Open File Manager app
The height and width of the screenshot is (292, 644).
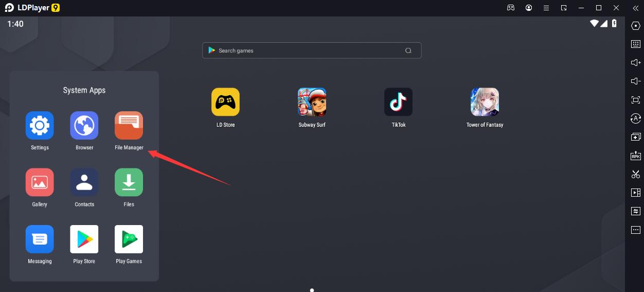click(129, 126)
